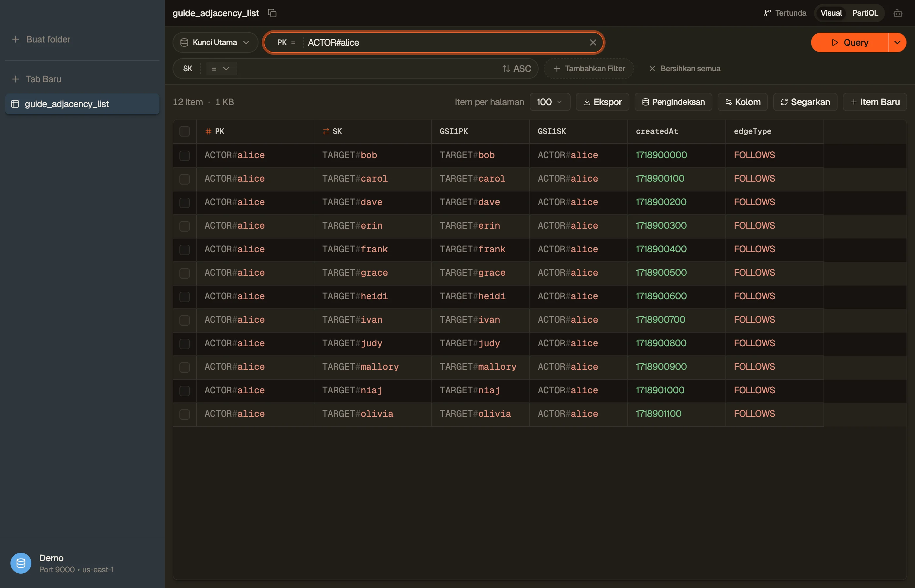Image resolution: width=915 pixels, height=588 pixels.
Task: Expand the Query button arrow menu
Action: (x=897, y=42)
